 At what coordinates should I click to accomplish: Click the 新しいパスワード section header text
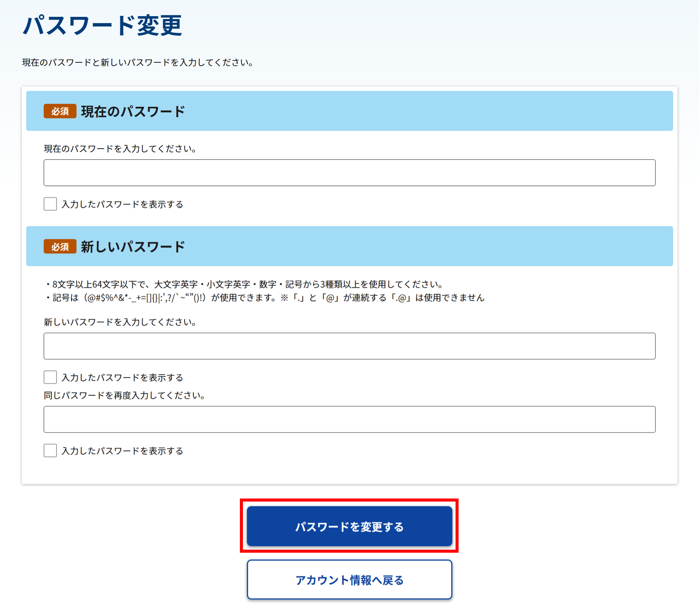(133, 247)
